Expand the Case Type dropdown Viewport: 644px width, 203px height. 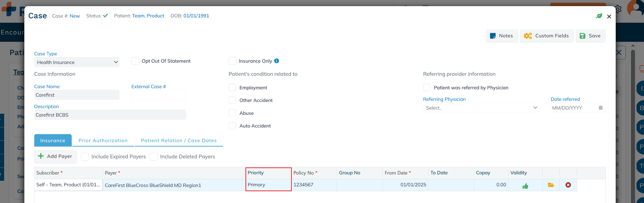[x=77, y=62]
